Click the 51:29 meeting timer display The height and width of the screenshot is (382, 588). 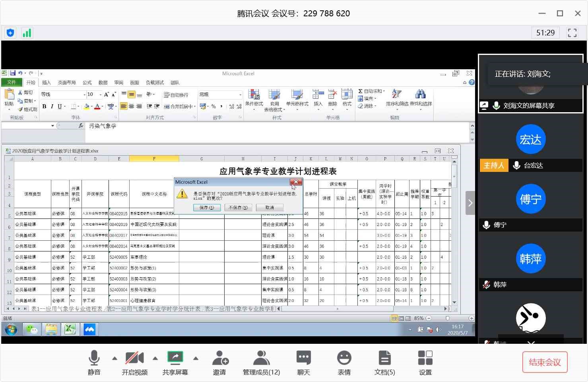click(545, 33)
